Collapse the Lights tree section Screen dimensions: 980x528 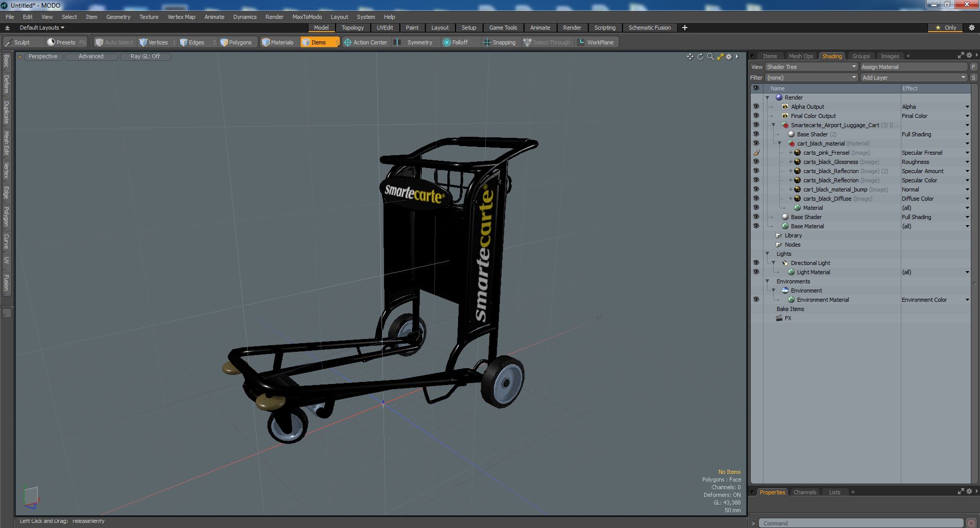click(767, 254)
